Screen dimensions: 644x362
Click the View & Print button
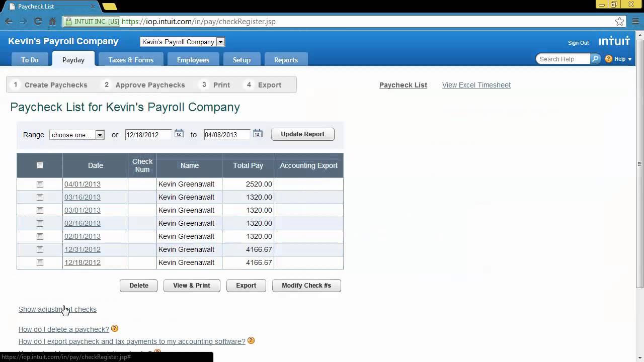pos(192,286)
